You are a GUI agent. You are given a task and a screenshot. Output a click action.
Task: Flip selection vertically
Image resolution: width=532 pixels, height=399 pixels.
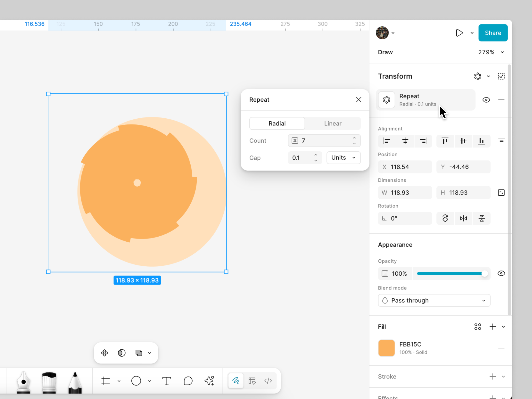click(482, 218)
